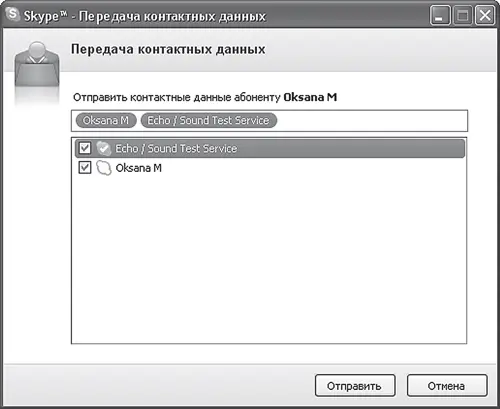Uncheck the Echo / Sound Test Service checkbox
This screenshot has height=409, width=500.
(85, 148)
